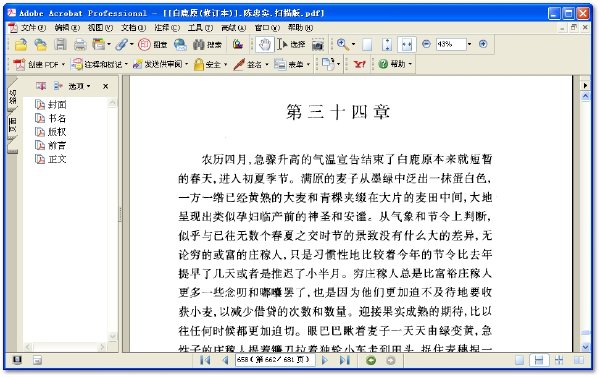Viewport: 600px width, 377px height.
Task: Select the 版权 bookmark
Action: point(57,132)
